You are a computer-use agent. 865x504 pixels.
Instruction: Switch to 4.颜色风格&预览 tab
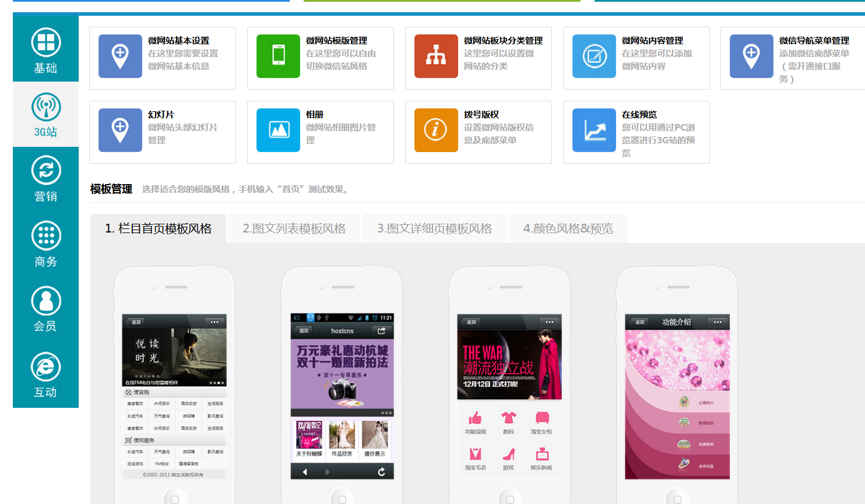point(568,228)
